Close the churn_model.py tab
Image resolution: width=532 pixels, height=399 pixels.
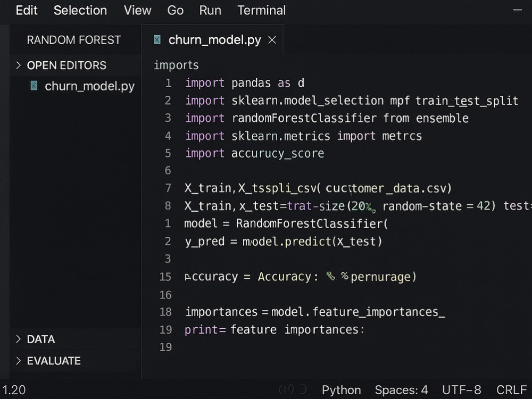click(272, 40)
